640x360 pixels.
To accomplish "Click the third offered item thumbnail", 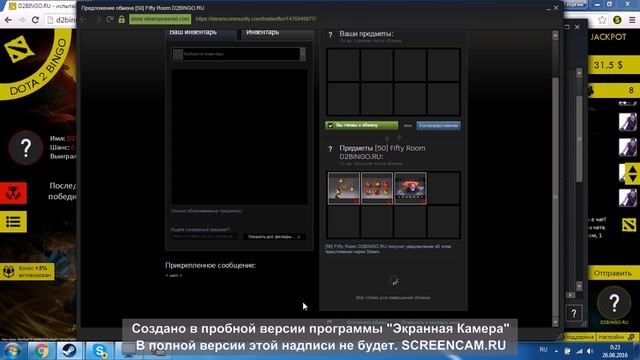I will click(x=410, y=188).
